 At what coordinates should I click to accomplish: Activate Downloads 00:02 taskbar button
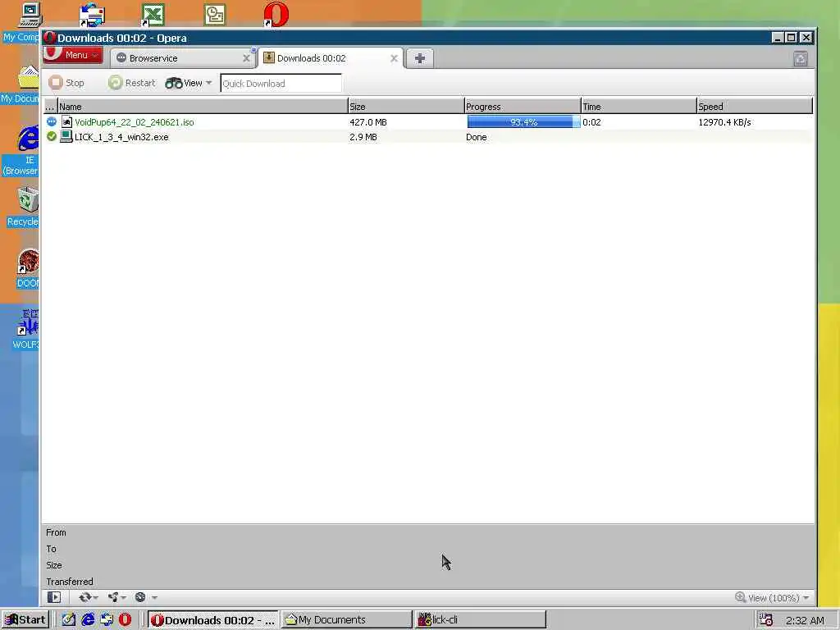tap(212, 620)
